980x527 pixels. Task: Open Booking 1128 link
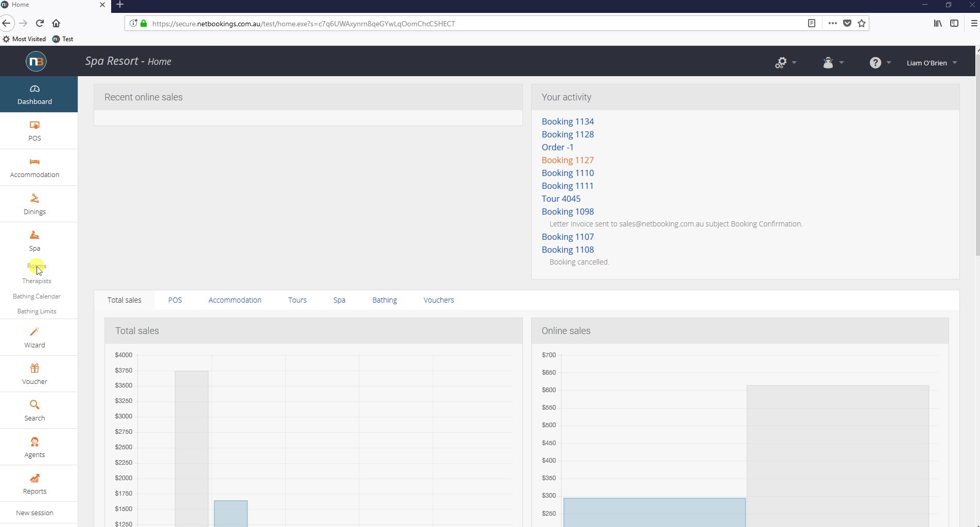567,134
